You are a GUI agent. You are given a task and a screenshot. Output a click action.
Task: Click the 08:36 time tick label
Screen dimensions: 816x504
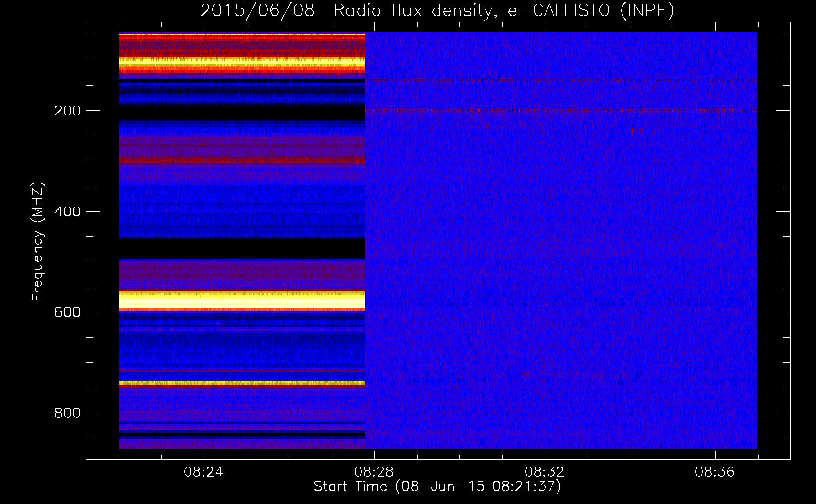[715, 472]
